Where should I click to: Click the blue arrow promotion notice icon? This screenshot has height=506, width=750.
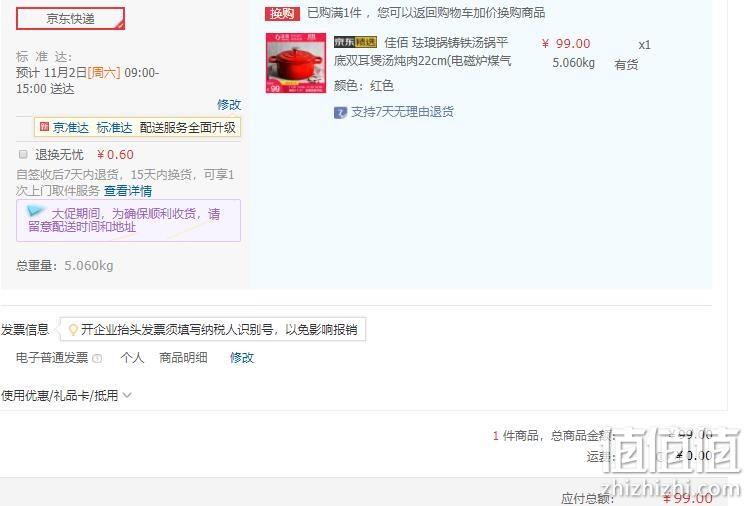(x=35, y=211)
